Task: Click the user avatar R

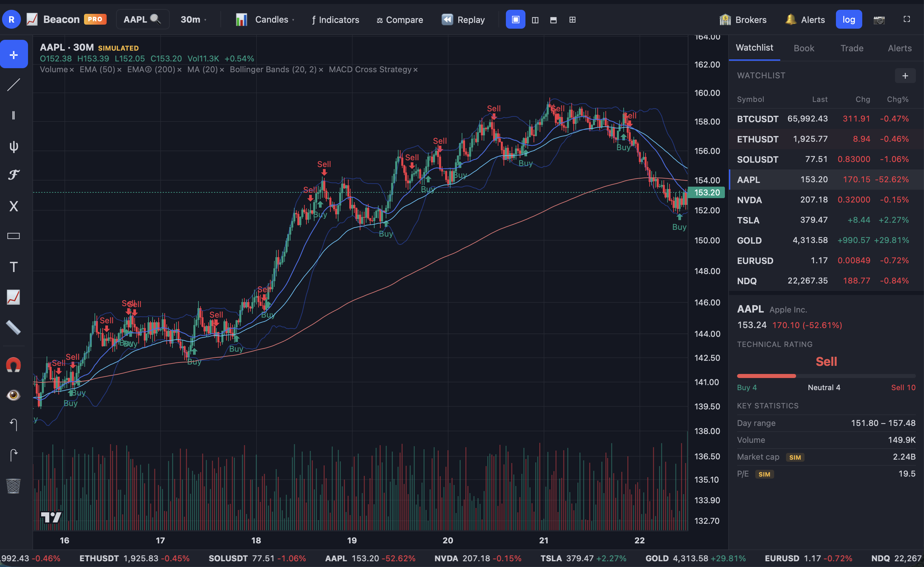Action: point(11,20)
